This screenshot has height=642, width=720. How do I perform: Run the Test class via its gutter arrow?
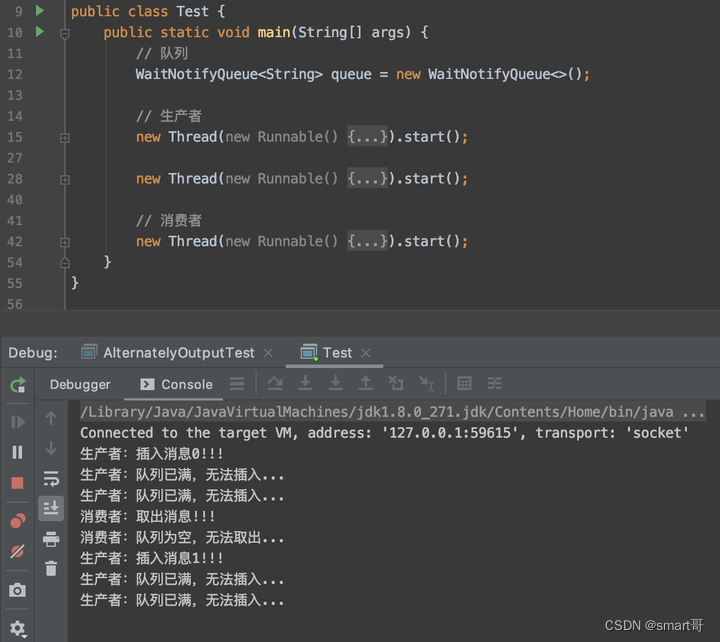click(x=40, y=11)
